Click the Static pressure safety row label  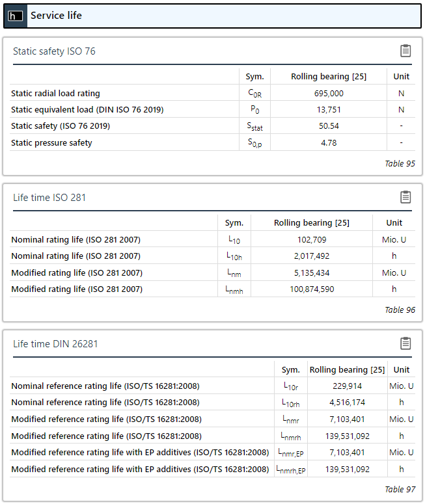(x=51, y=142)
